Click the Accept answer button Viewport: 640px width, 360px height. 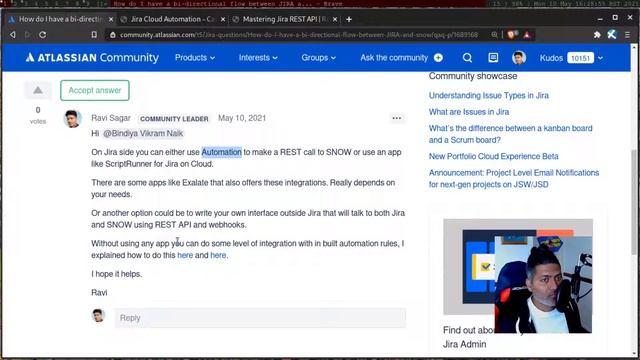(95, 90)
